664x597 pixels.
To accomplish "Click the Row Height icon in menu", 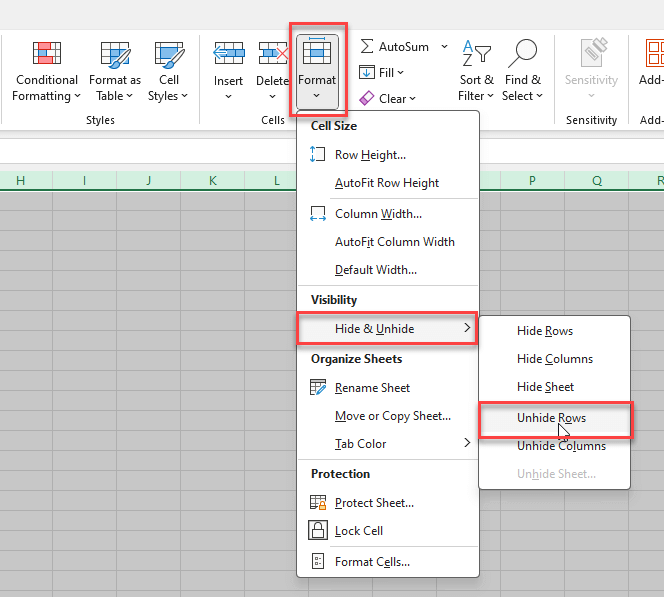I will 318,154.
